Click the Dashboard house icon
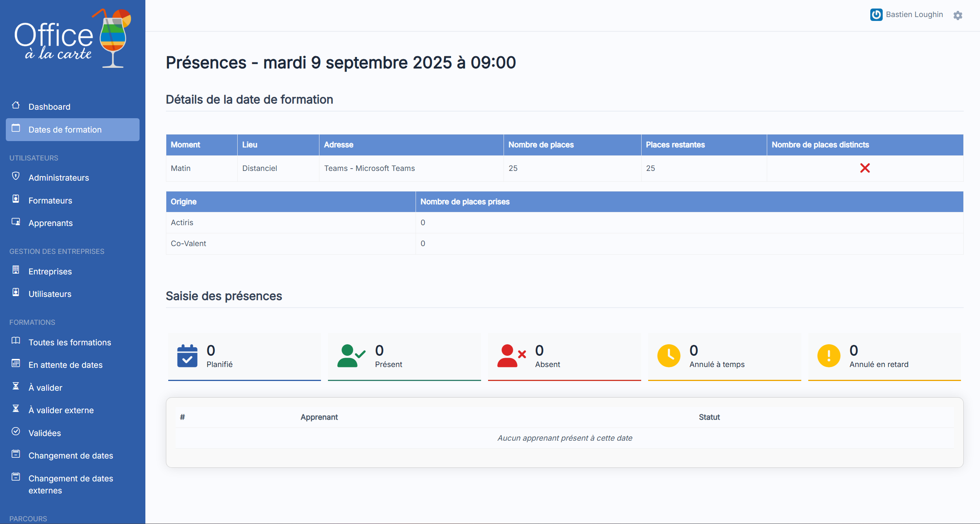Image resolution: width=980 pixels, height=524 pixels. tap(16, 105)
